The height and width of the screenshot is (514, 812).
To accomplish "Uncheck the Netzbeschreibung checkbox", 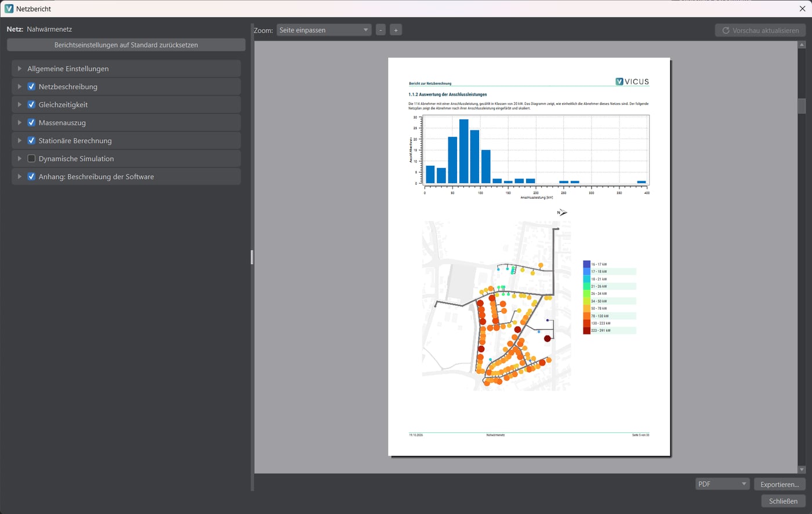I will point(31,86).
